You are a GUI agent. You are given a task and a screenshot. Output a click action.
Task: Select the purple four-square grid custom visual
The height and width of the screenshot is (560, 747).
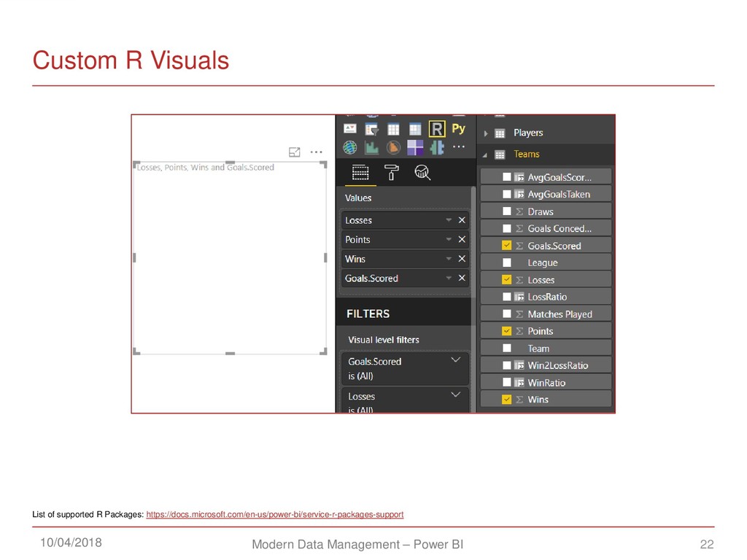(x=415, y=147)
